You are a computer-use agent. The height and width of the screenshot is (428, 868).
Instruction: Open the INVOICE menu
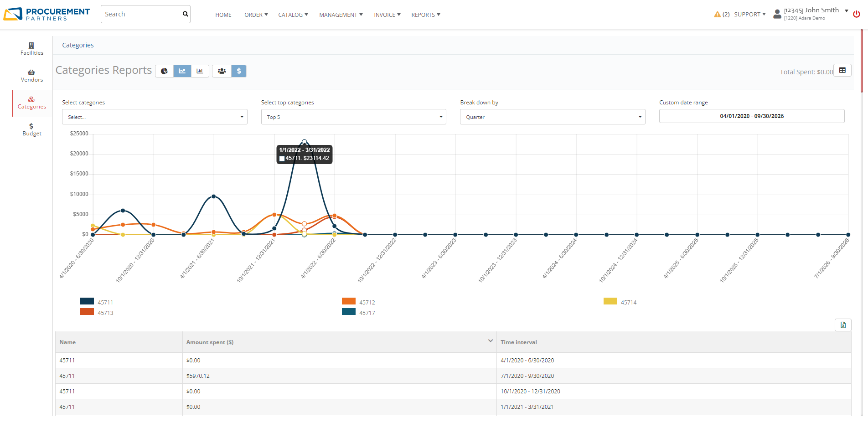tap(386, 14)
